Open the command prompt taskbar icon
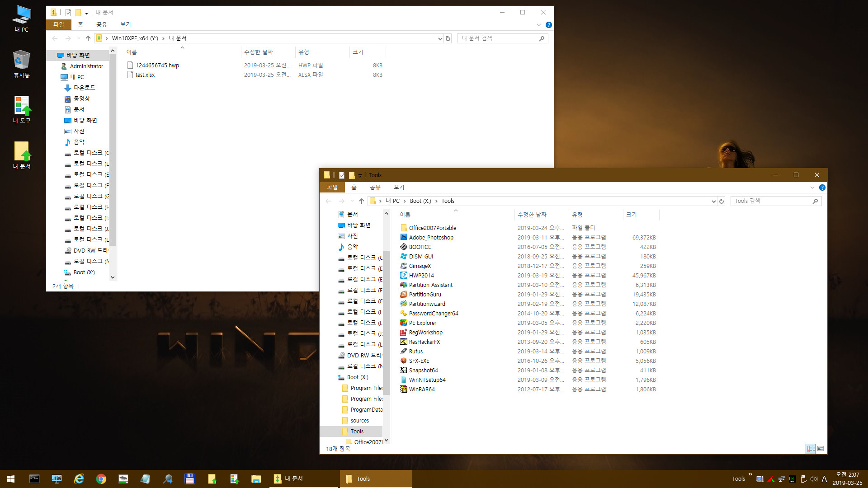The image size is (868, 488). click(x=34, y=479)
